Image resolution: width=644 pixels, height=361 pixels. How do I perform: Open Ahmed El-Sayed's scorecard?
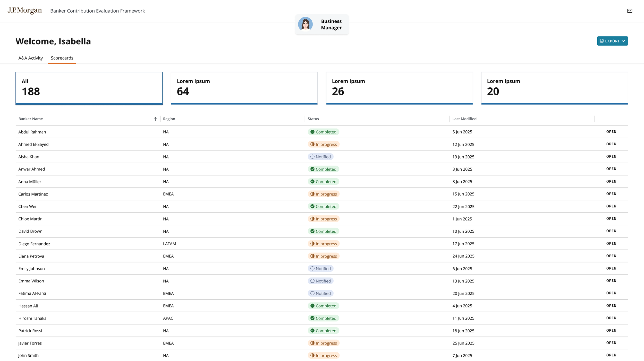click(x=611, y=144)
